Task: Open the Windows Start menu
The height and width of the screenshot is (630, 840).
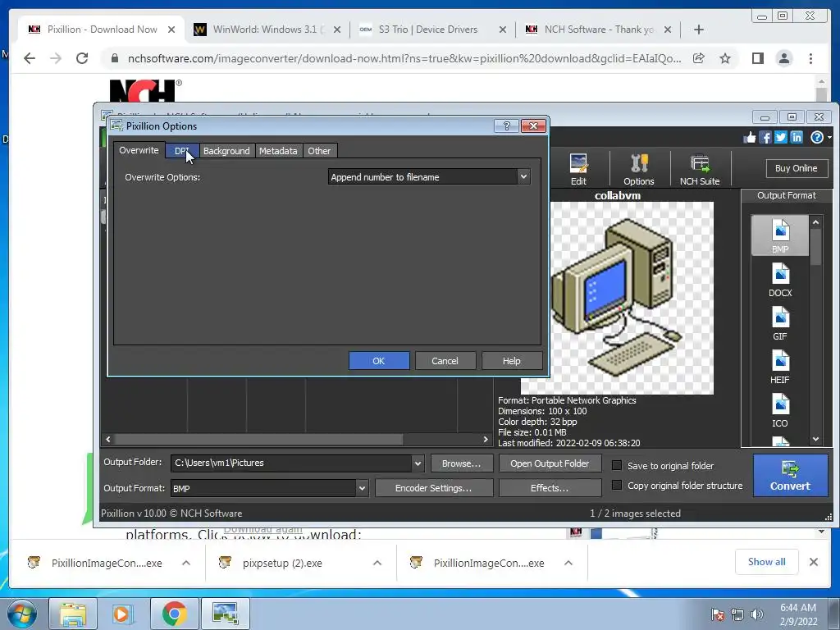Action: [x=22, y=614]
